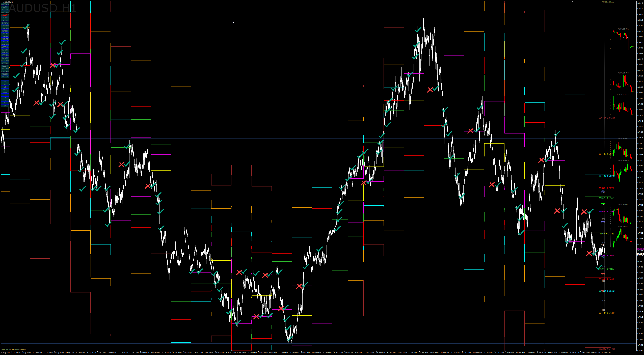Viewport: 644px width, 355px height.
Task: Open the AUDUSD,H1 chart title dropdown arrow
Action: pos(2,2)
